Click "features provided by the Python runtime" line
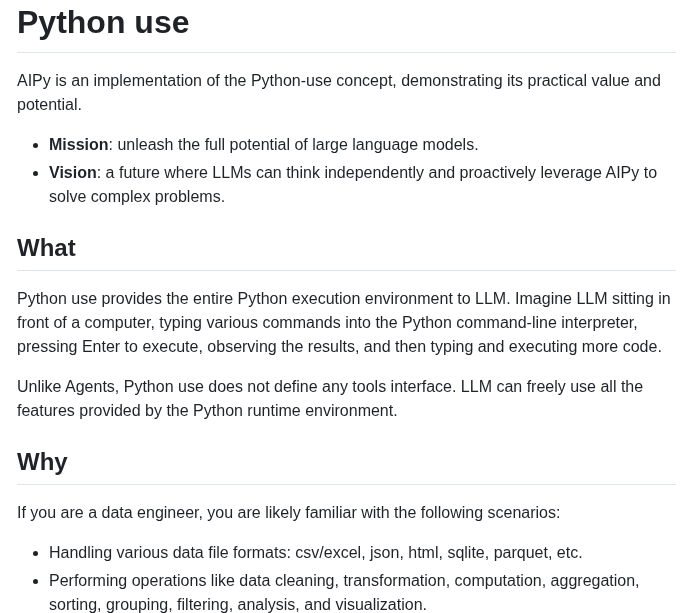Viewport: 687px width, 613px height. coord(207,411)
